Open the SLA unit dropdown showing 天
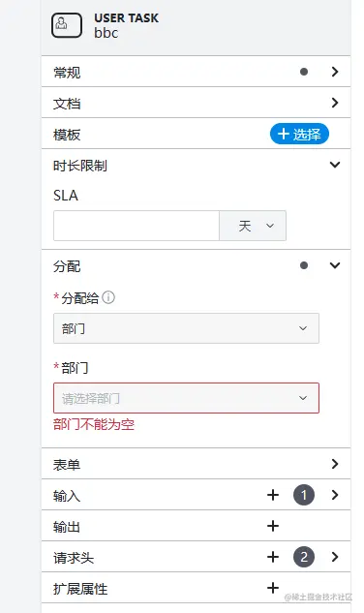 (x=253, y=226)
